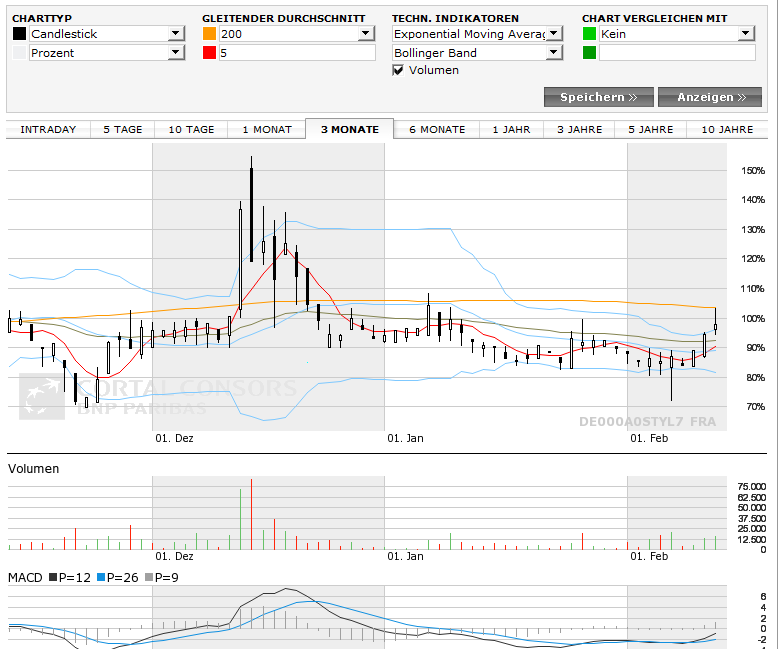Click the Anzeigen button
This screenshot has width=779, height=649.
[x=710, y=97]
